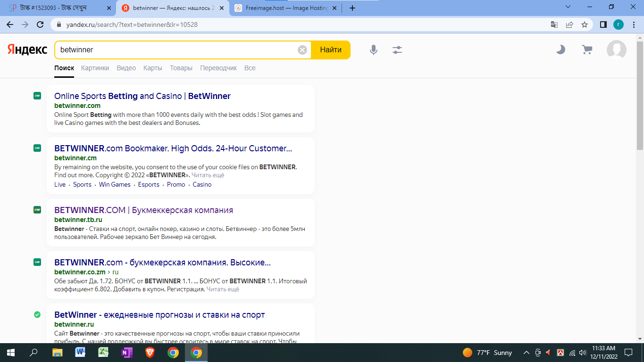Show hidden system tray icons chevron
644x362 pixels.
[527, 353]
